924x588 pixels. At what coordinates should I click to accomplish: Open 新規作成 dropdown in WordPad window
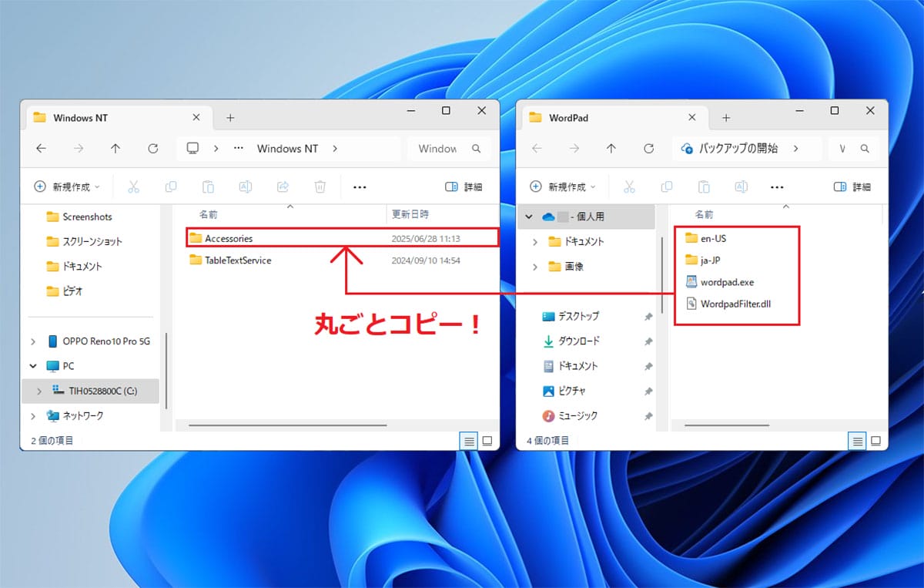point(564,186)
